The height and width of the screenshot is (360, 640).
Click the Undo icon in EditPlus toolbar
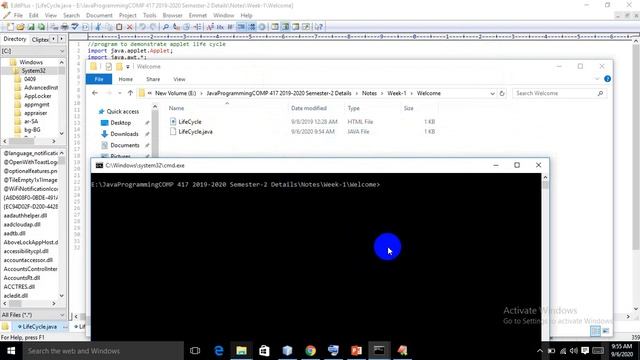142,27
